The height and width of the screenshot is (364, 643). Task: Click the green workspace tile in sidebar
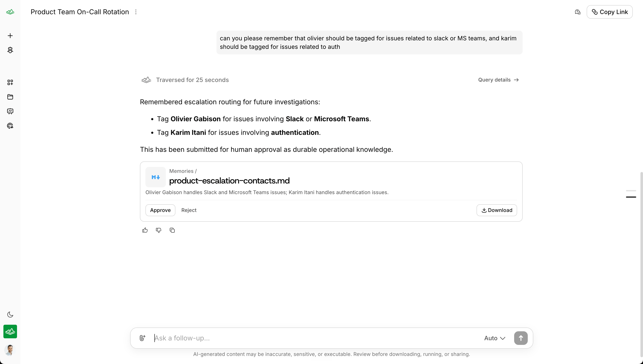[10, 332]
